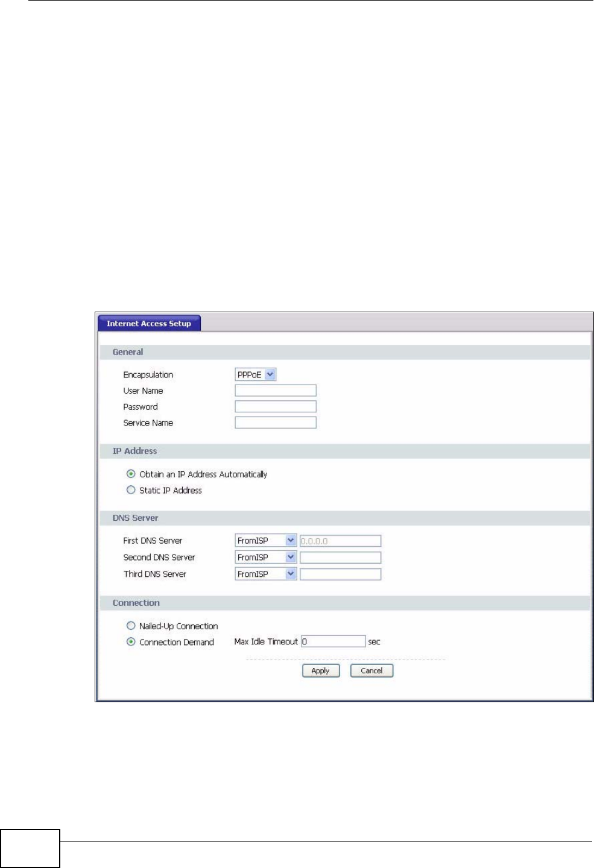Image resolution: width=594 pixels, height=868 pixels.
Task: Focus the Password input field
Action: click(x=276, y=407)
